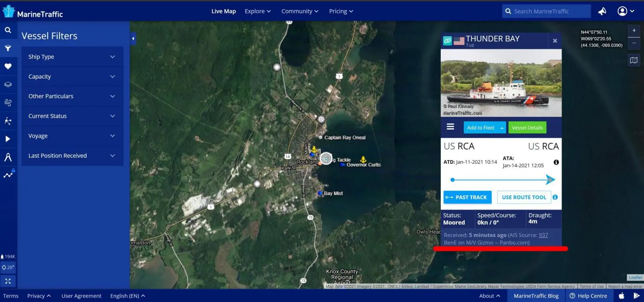Expand Last Position Received filter
This screenshot has height=302, width=644.
[72, 156]
